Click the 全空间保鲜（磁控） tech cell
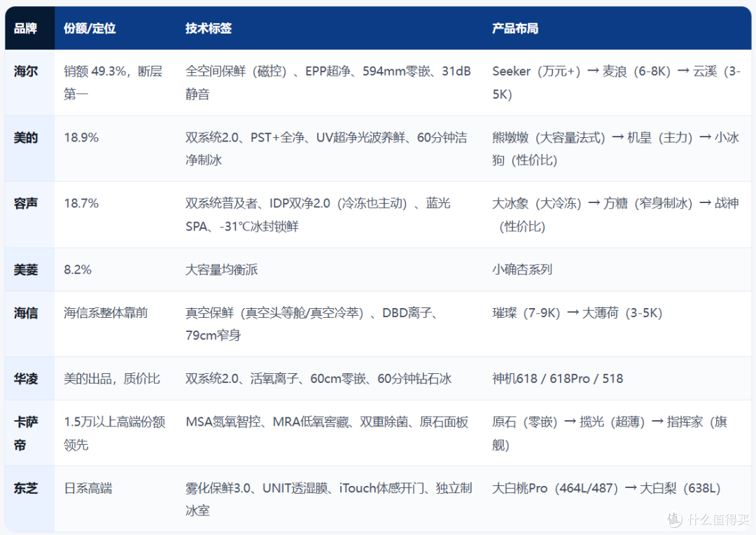This screenshot has height=535, width=756. pos(329,83)
